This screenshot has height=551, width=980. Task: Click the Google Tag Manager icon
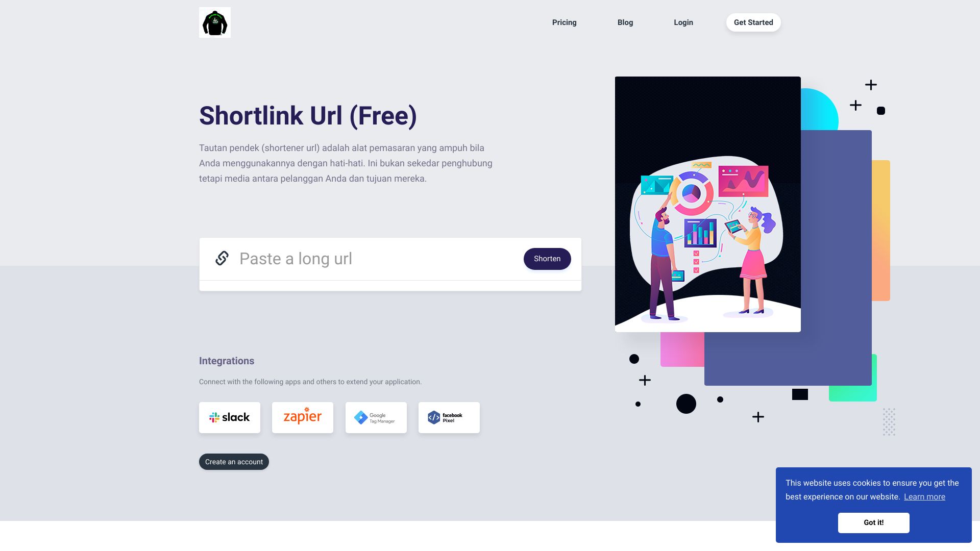(x=376, y=417)
